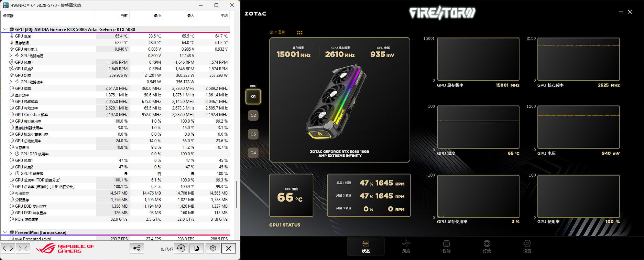
Task: Close sensors with the X toolbar button
Action: (x=229, y=248)
